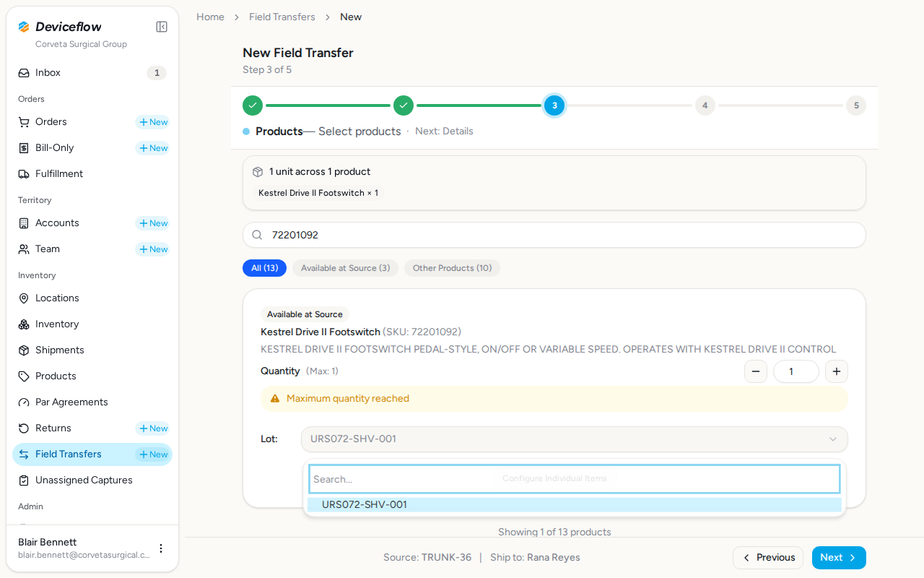This screenshot has height=578, width=924.
Task: Click the Maximum quantity reached message
Action: click(x=348, y=399)
